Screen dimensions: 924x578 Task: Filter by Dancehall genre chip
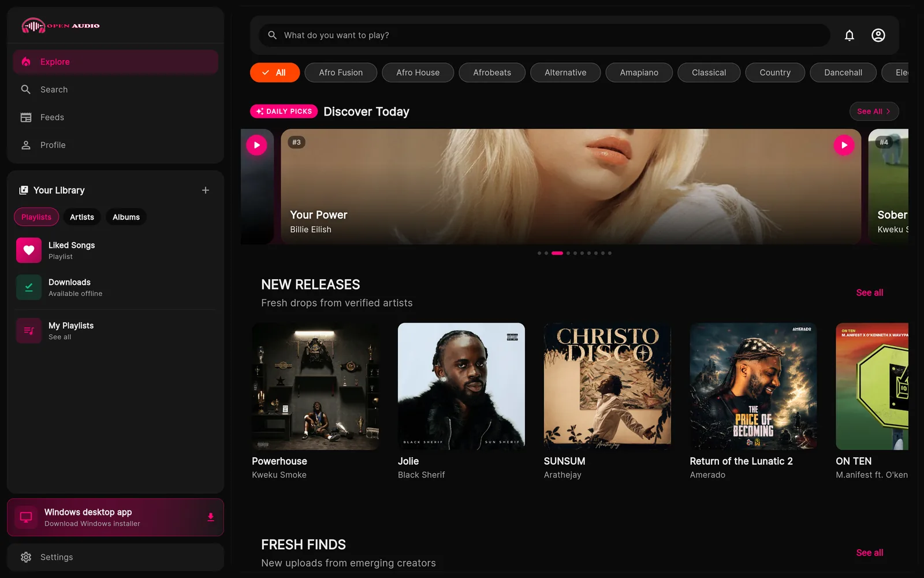pyautogui.click(x=843, y=73)
